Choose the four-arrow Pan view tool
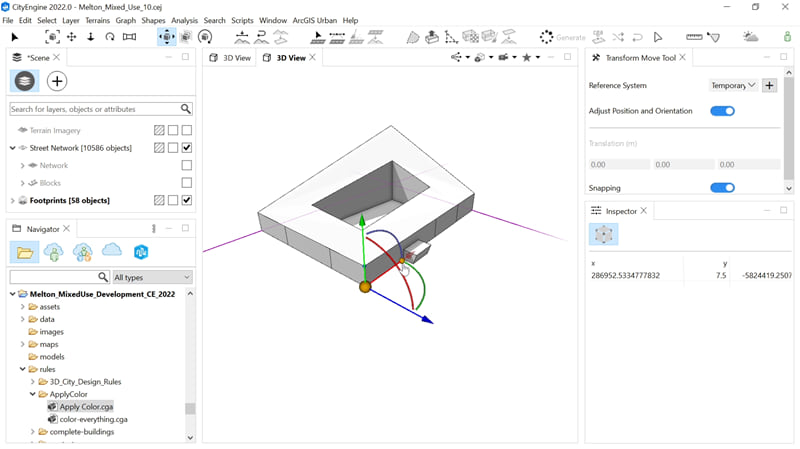This screenshot has width=800, height=449. pos(71,37)
